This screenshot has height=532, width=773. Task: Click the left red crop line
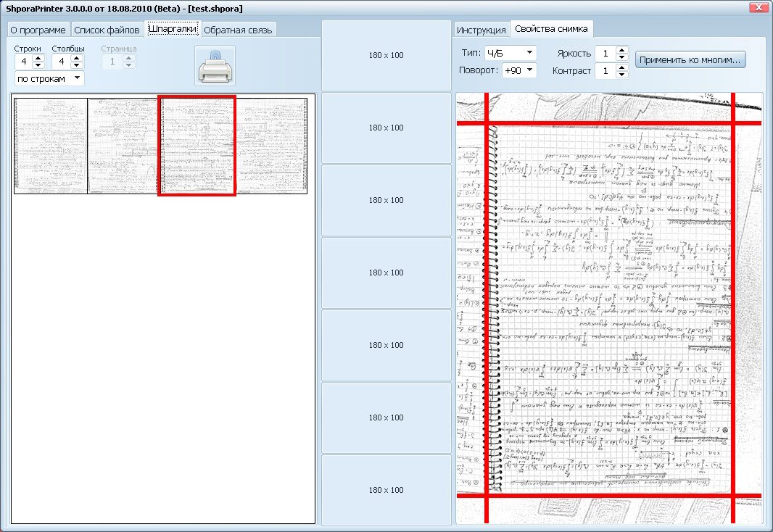tap(486, 308)
